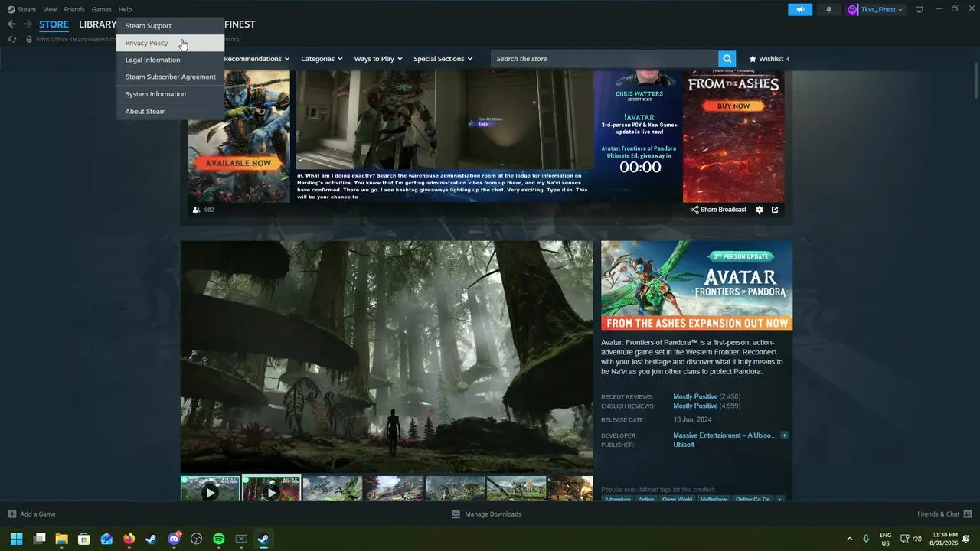Click the broadcast viewers count icon
The height and width of the screenshot is (551, 980).
pyautogui.click(x=197, y=210)
